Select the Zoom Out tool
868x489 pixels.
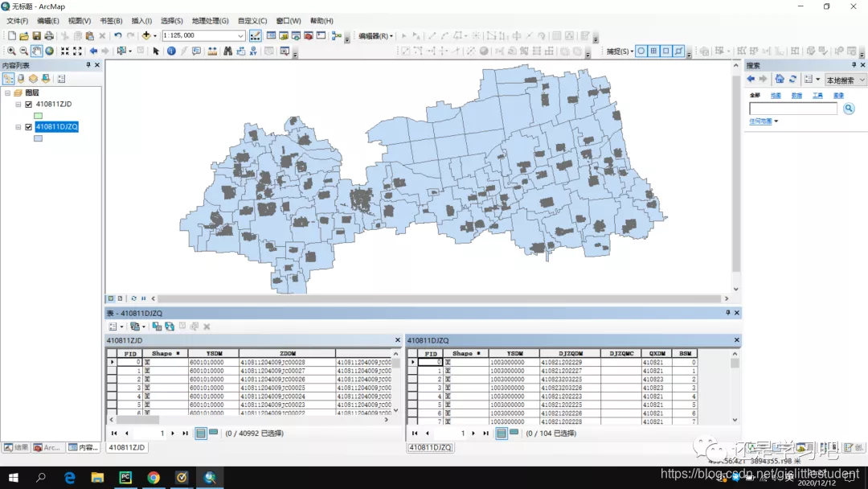[x=24, y=51]
